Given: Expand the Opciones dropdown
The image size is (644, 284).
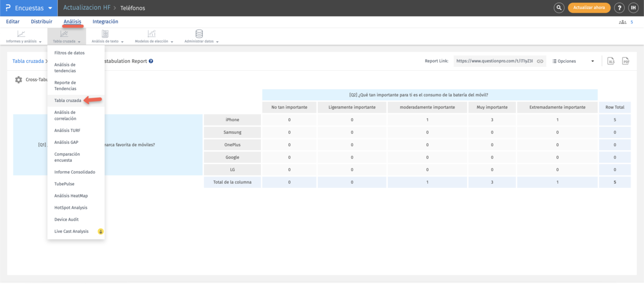Looking at the screenshot, I should pyautogui.click(x=573, y=61).
